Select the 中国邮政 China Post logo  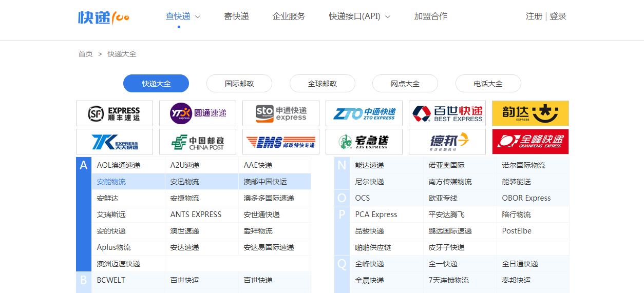point(198,142)
